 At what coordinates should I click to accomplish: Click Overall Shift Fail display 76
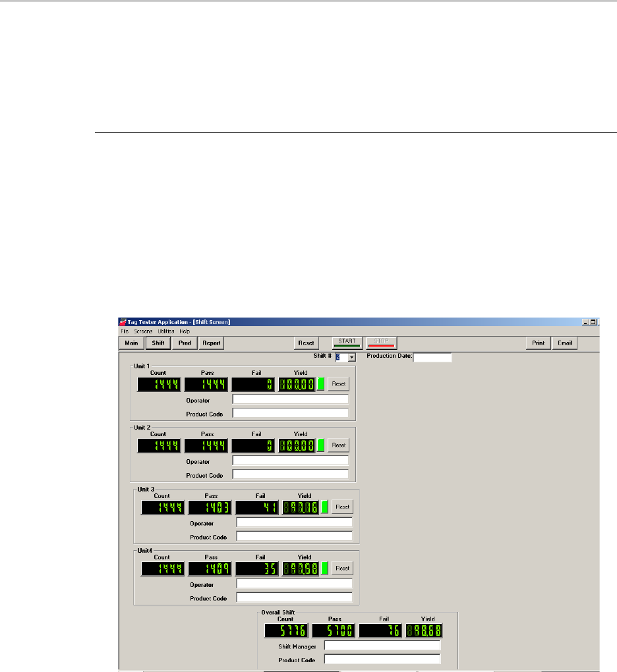[x=380, y=630]
